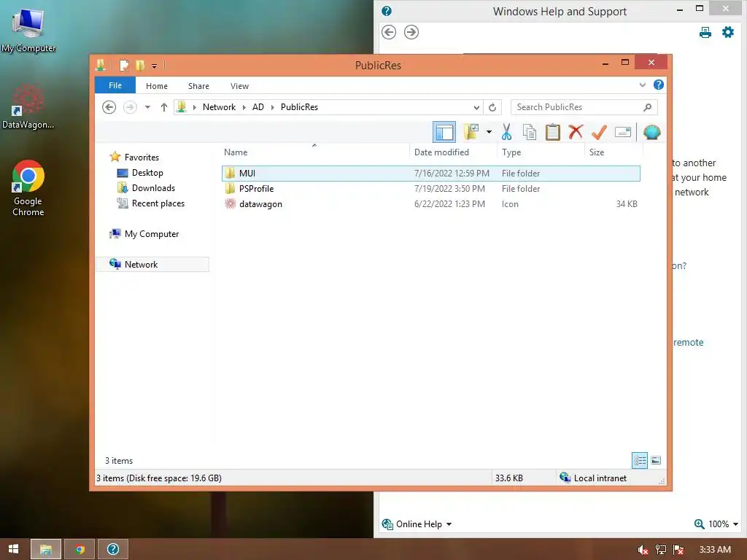Image resolution: width=747 pixels, height=560 pixels.
Task: Click the quick access properties icon
Action: click(124, 65)
